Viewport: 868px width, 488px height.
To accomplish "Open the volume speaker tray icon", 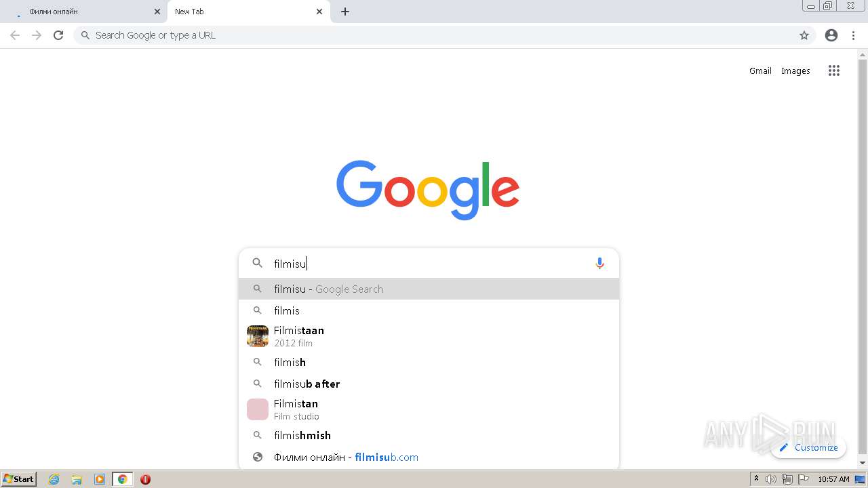I will click(771, 479).
